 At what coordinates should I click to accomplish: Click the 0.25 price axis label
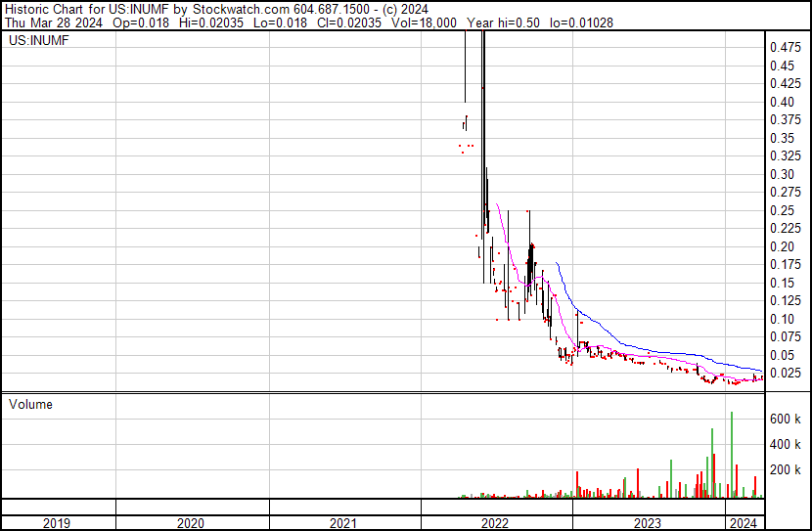pos(781,210)
